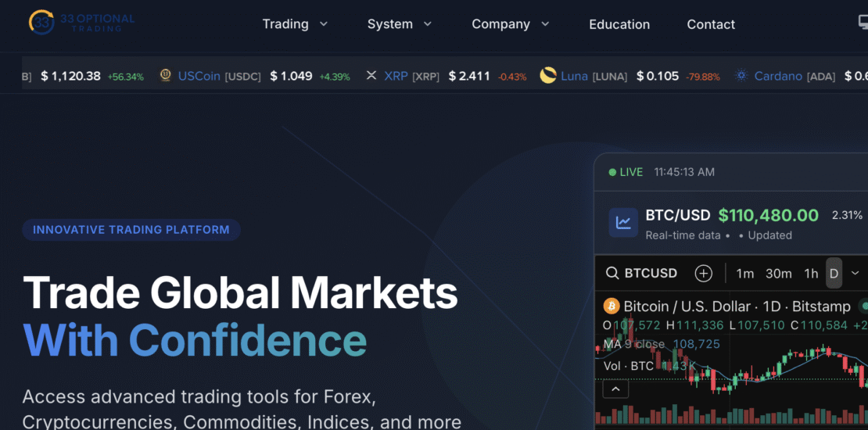The height and width of the screenshot is (430, 868).
Task: Click the $ 0.105 Luna price
Action: point(658,77)
